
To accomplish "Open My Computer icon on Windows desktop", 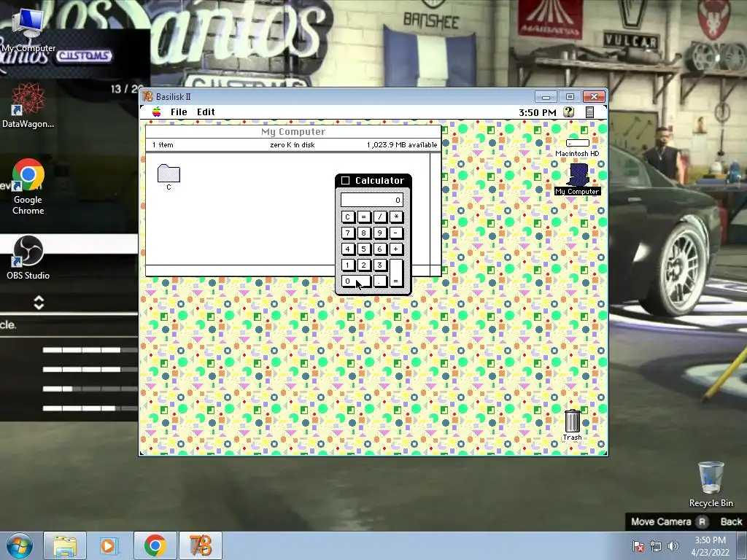I will [x=28, y=29].
